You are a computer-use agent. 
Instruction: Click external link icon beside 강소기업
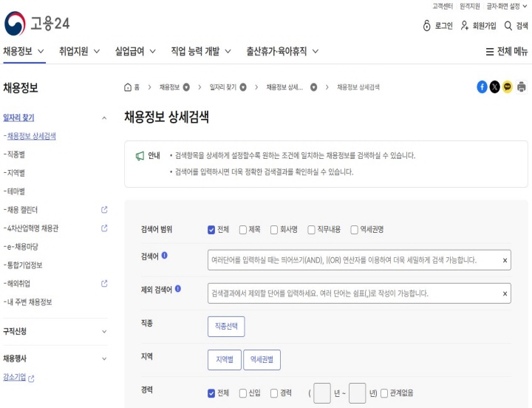click(31, 378)
